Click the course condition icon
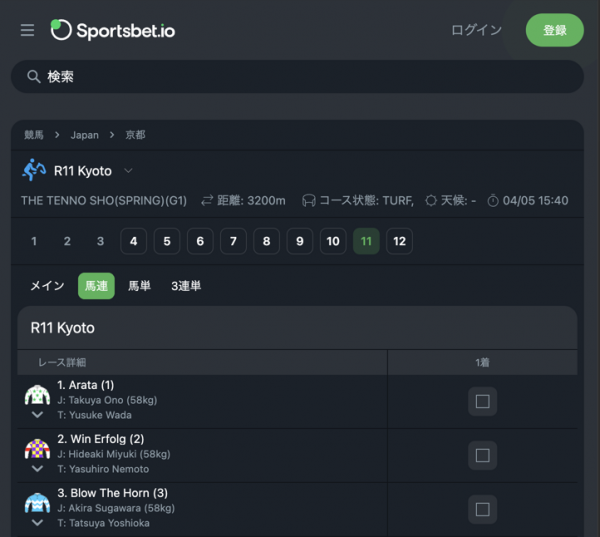 pyautogui.click(x=309, y=200)
